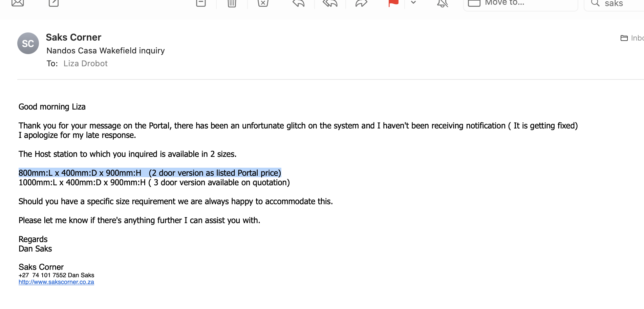Click recipient Liza Drobot
The width and height of the screenshot is (644, 309).
(x=85, y=64)
